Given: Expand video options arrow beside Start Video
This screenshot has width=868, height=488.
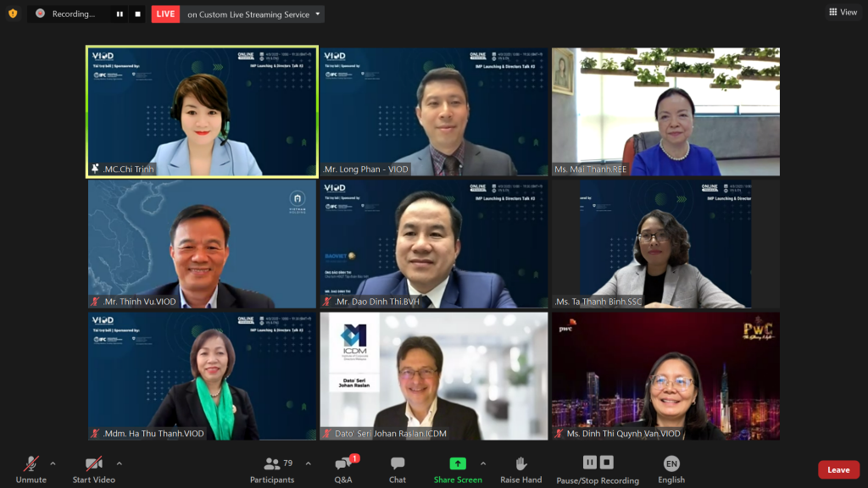Looking at the screenshot, I should click(x=119, y=463).
